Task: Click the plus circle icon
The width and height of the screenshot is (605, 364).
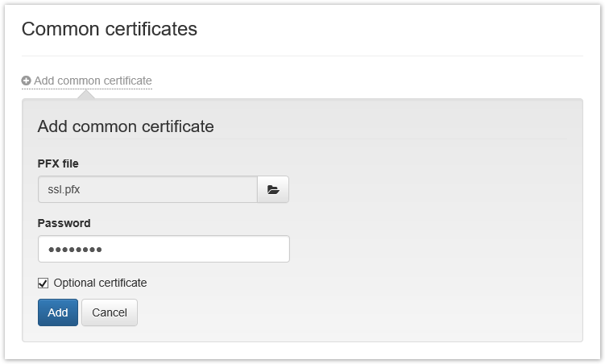Action: click(27, 81)
